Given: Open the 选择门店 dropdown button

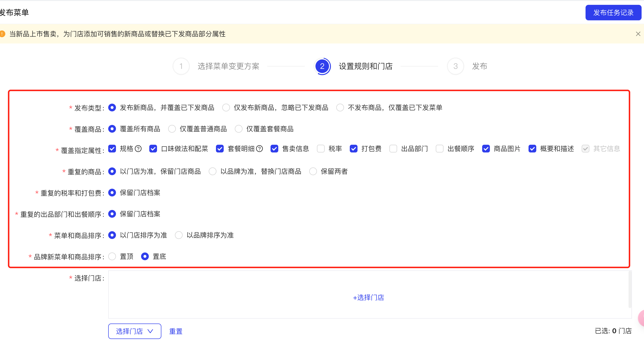Looking at the screenshot, I should point(135,331).
